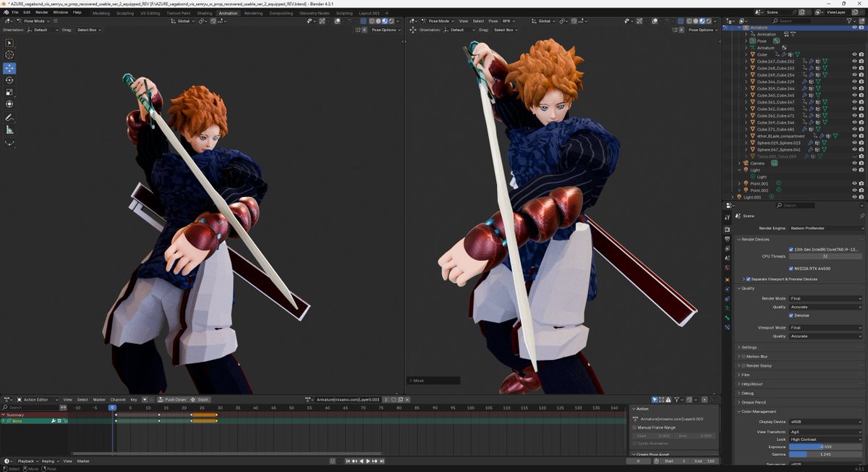This screenshot has width=868, height=472.
Task: Jump to the timeline start frame
Action: tap(348, 461)
